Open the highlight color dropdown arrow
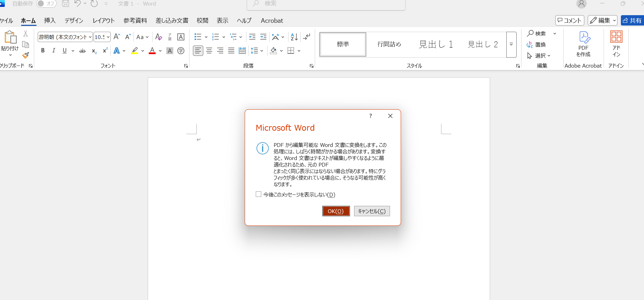 143,51
